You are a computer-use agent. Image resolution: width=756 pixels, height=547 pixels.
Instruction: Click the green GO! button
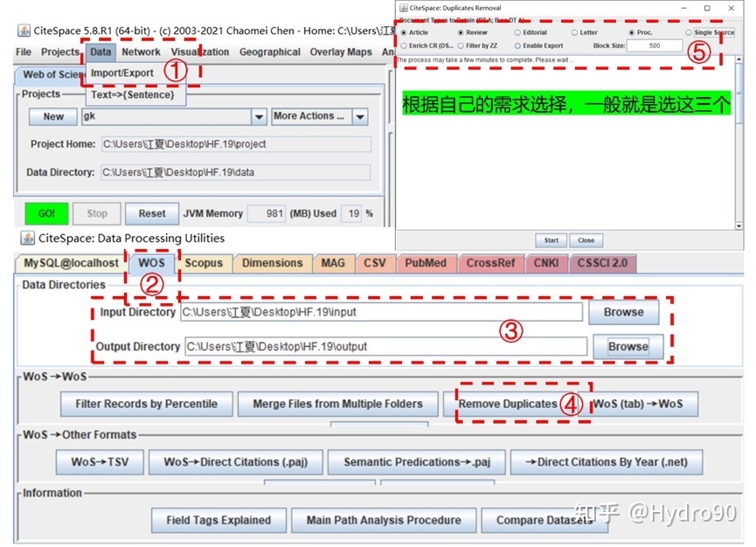click(46, 213)
